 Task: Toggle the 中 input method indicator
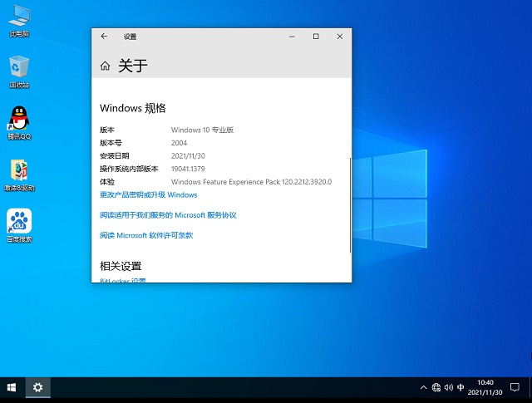point(461,388)
